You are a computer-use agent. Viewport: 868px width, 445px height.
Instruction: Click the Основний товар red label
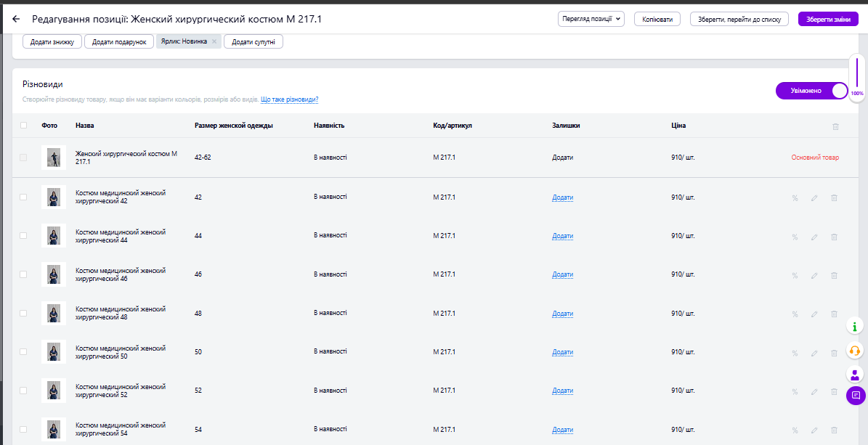coord(815,158)
